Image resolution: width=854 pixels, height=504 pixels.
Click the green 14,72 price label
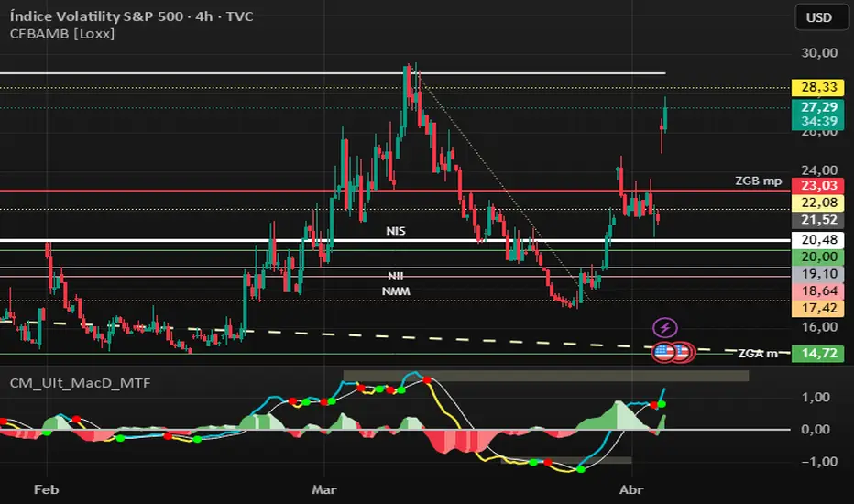click(x=818, y=354)
